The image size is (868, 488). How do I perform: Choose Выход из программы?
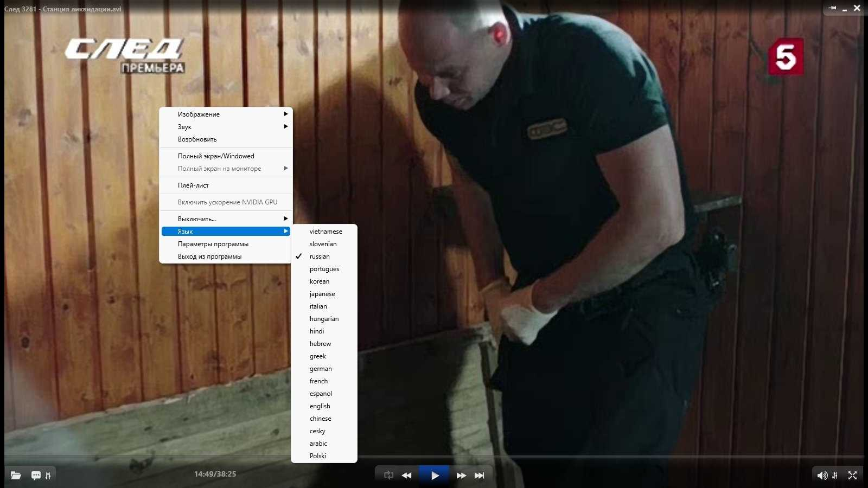click(x=226, y=256)
